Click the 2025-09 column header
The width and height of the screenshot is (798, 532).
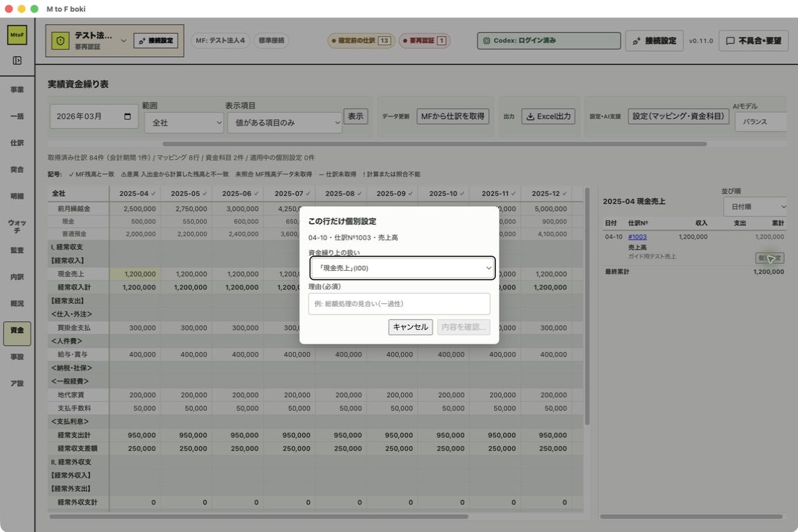tap(392, 193)
